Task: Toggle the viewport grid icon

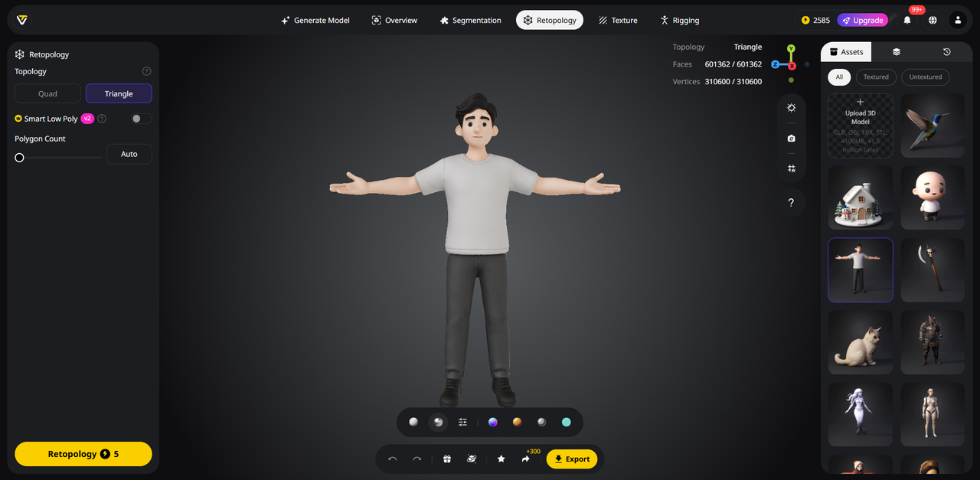Action: pyautogui.click(x=791, y=168)
